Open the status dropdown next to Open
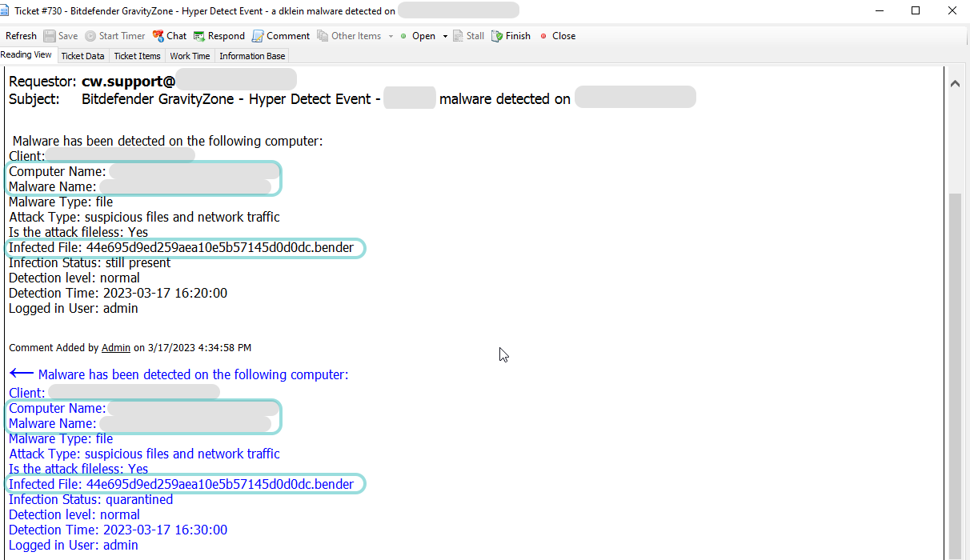 443,35
